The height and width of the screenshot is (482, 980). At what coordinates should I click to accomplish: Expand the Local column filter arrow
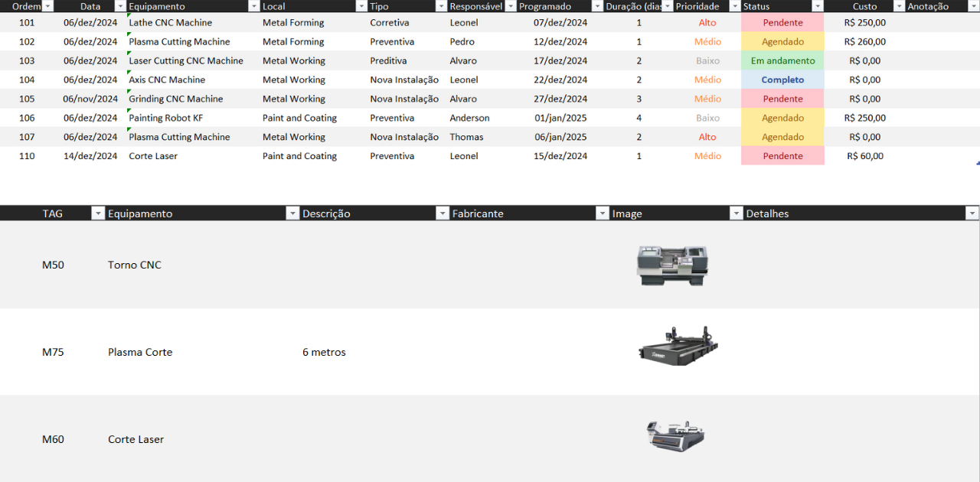click(361, 6)
